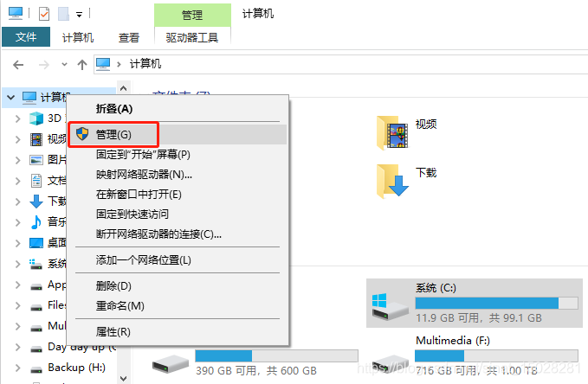Screen dimensions: 588x384
Task: Expand the 视频 tree node in sidebar
Action: coord(17,139)
